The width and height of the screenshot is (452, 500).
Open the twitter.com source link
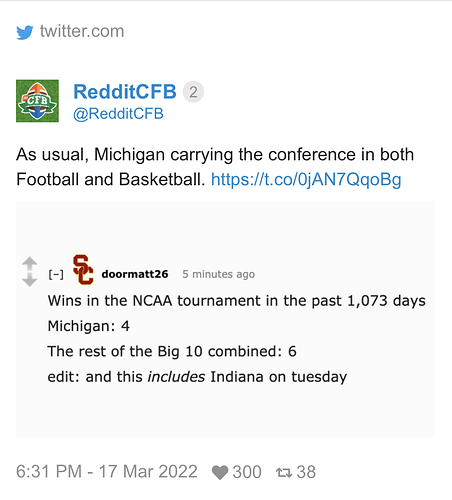tap(82, 31)
